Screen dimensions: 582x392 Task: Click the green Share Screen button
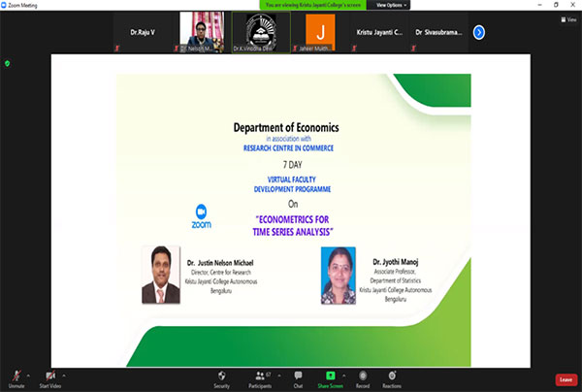(330, 379)
